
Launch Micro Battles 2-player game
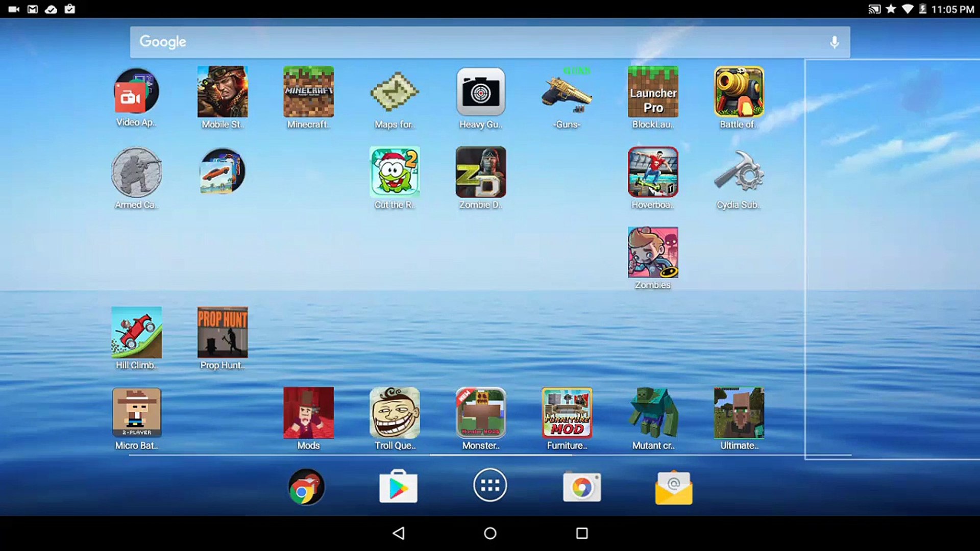point(136,413)
